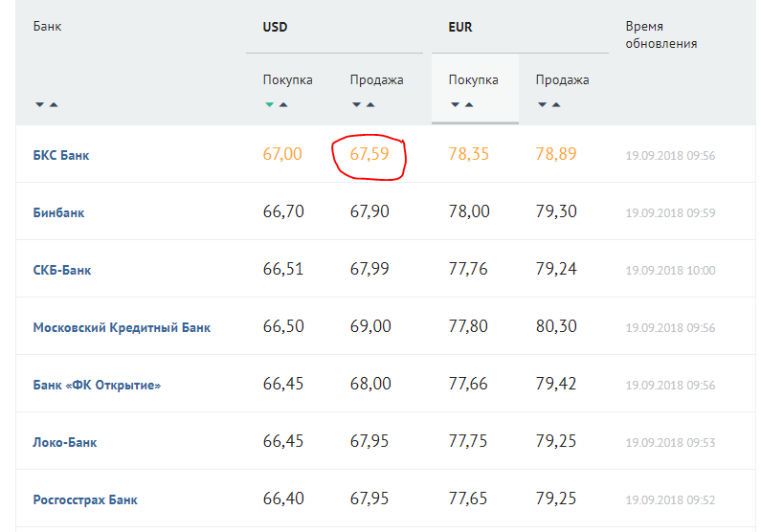Select Росгосстрах Банк EUR buy rate 77,65

tap(468, 499)
